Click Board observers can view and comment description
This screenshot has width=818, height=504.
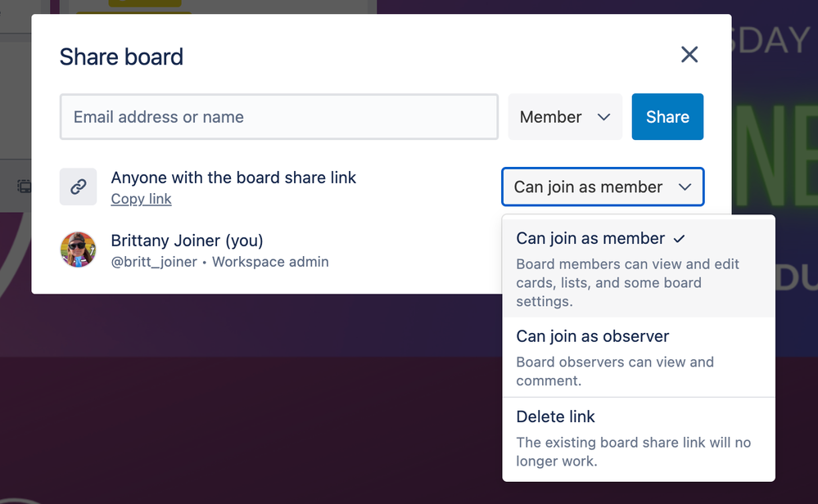[615, 371]
